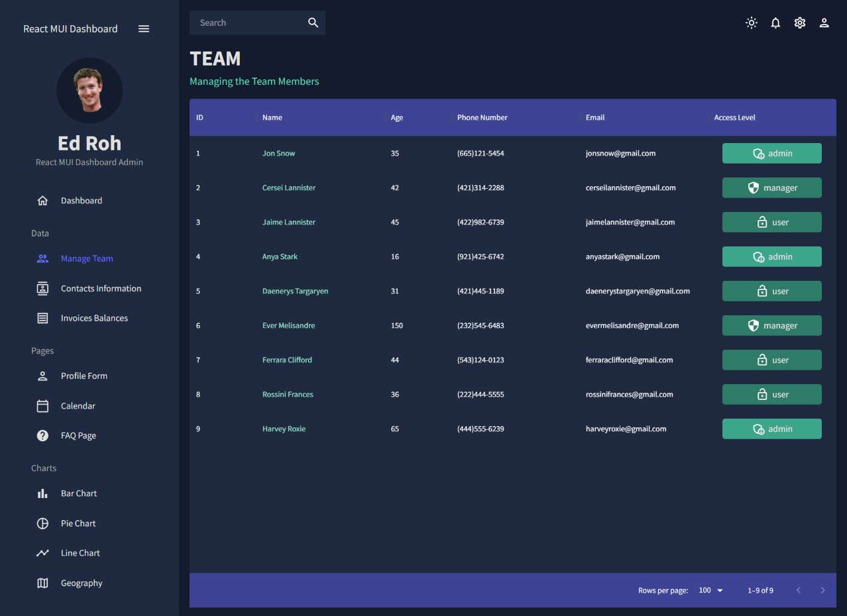Click the search magnifier icon
Viewport: 847px width, 616px height.
point(312,23)
